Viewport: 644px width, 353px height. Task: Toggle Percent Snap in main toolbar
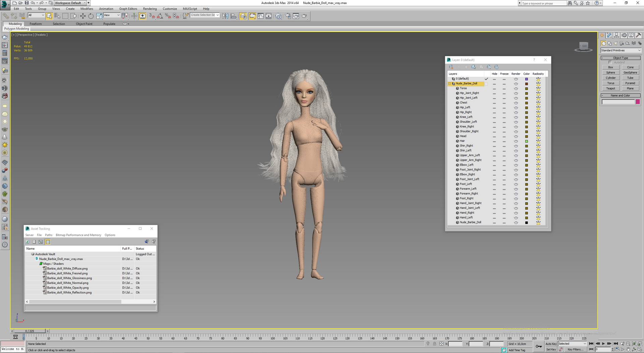coord(168,16)
